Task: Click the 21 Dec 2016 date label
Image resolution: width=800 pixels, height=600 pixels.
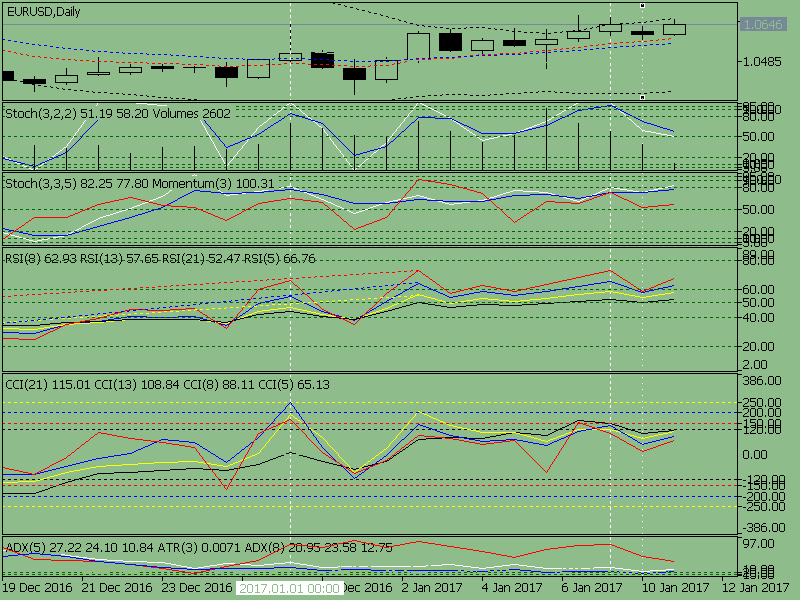Action: [117, 588]
